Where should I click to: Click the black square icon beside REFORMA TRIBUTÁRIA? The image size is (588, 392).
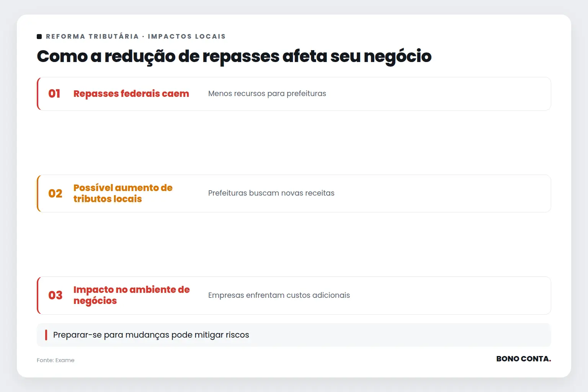tap(39, 36)
